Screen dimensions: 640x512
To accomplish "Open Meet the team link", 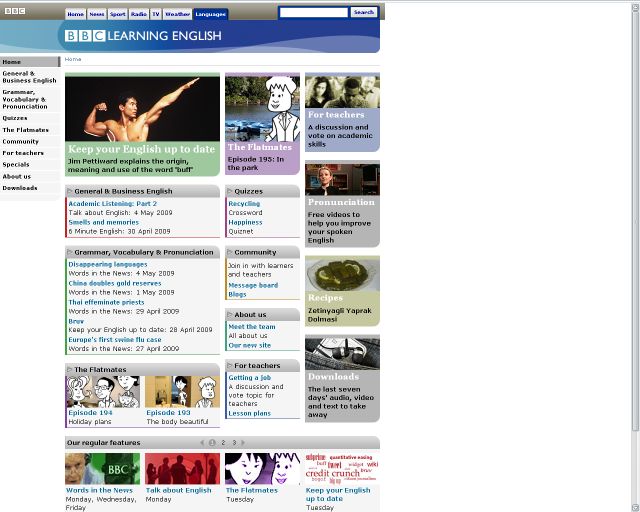I will [252, 327].
